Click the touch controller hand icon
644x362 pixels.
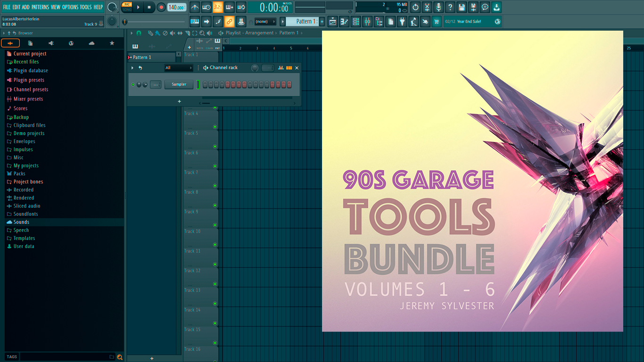425,21
